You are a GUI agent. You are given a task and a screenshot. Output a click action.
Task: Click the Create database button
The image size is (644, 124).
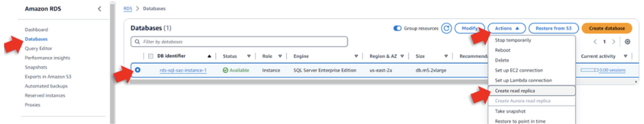pyautogui.click(x=607, y=28)
